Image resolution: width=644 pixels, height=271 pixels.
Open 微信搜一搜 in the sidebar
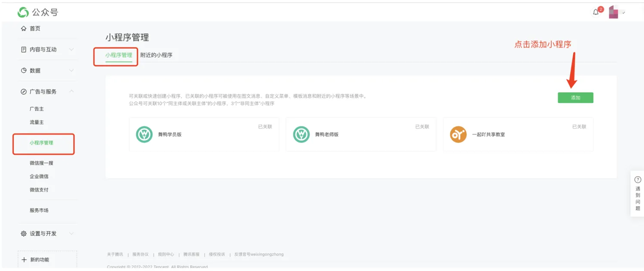point(41,163)
